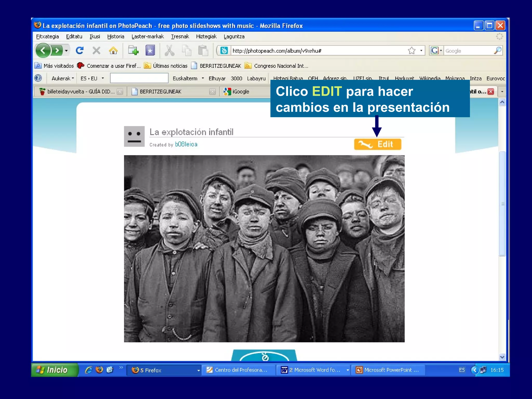Close the billeteidayvuelta tab
532x399 pixels.
(x=120, y=91)
